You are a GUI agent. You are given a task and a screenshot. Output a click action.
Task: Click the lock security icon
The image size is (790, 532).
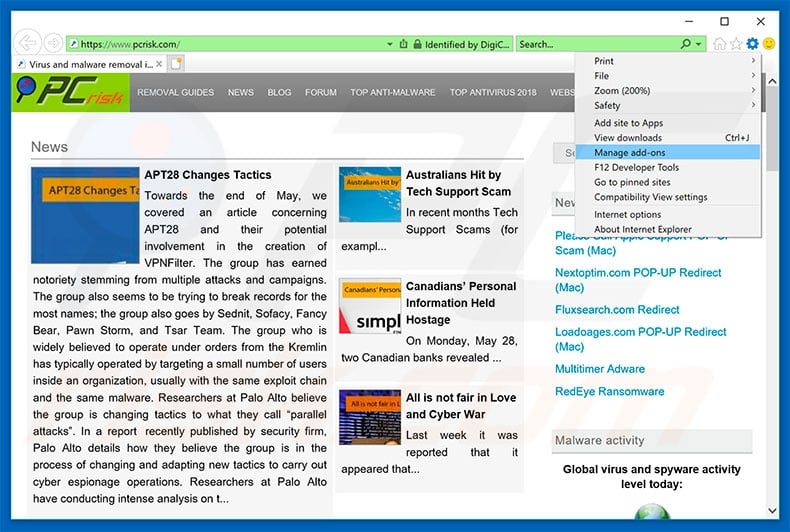pyautogui.click(x=417, y=44)
